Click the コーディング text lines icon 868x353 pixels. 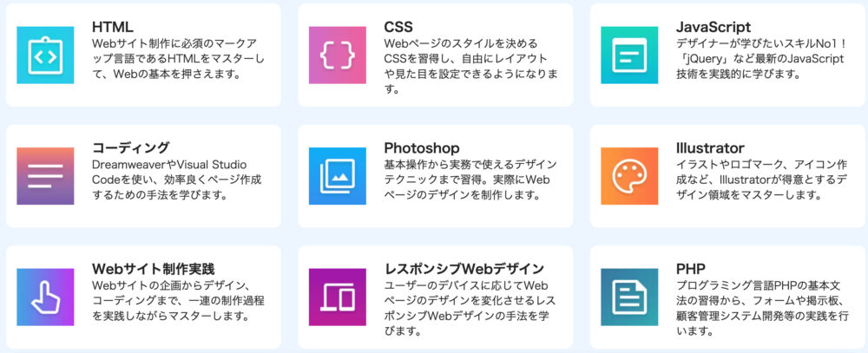coord(45,176)
